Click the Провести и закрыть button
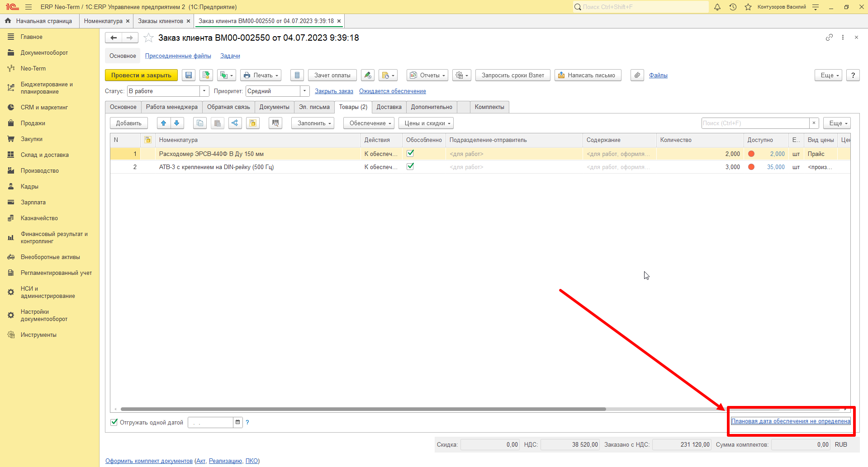 pos(141,75)
